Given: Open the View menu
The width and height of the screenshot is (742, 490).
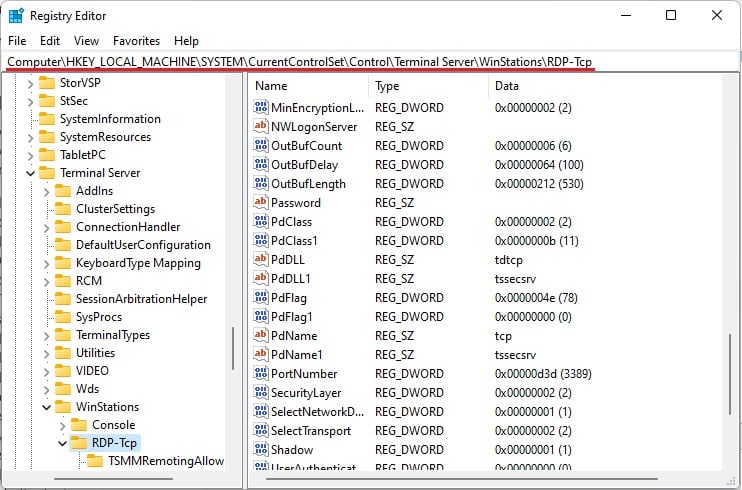Looking at the screenshot, I should click(x=86, y=41).
